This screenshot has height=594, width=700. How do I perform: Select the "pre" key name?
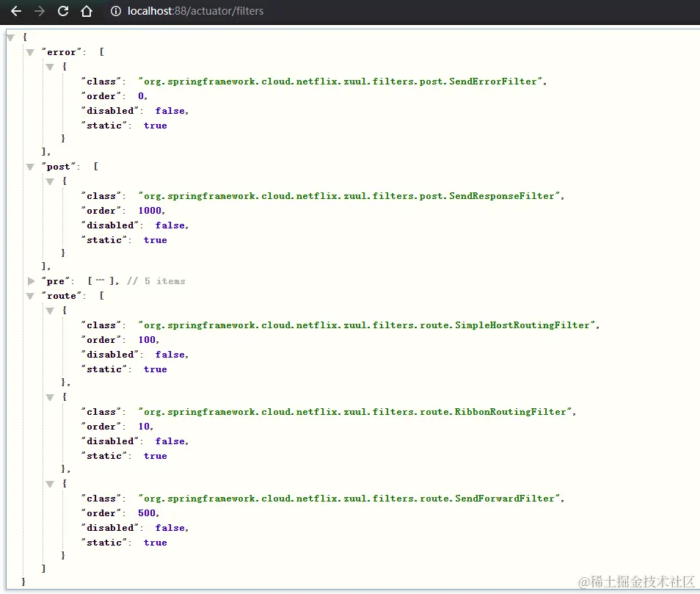pos(56,281)
